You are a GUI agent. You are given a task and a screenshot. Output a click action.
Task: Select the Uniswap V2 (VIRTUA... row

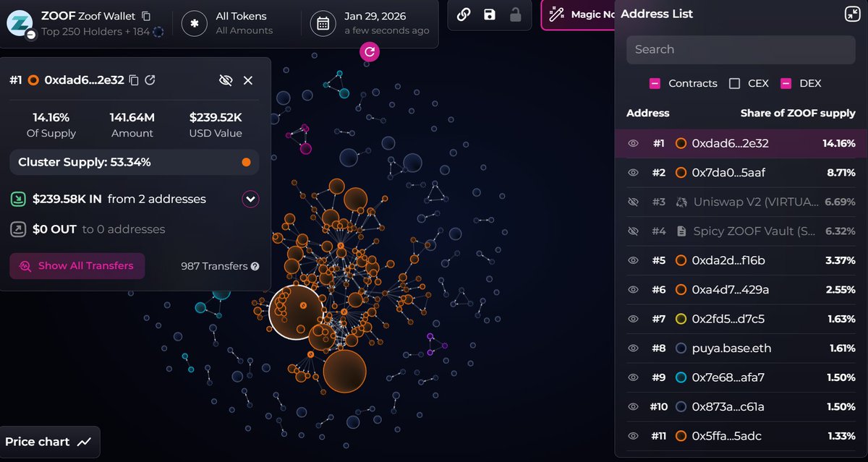click(x=741, y=202)
